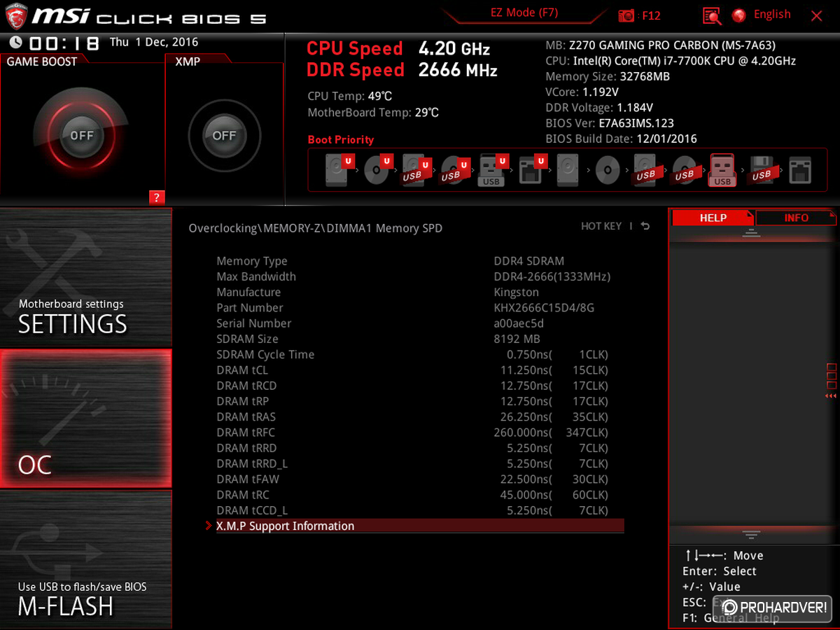Click the DRAM tFAW row label

(248, 479)
